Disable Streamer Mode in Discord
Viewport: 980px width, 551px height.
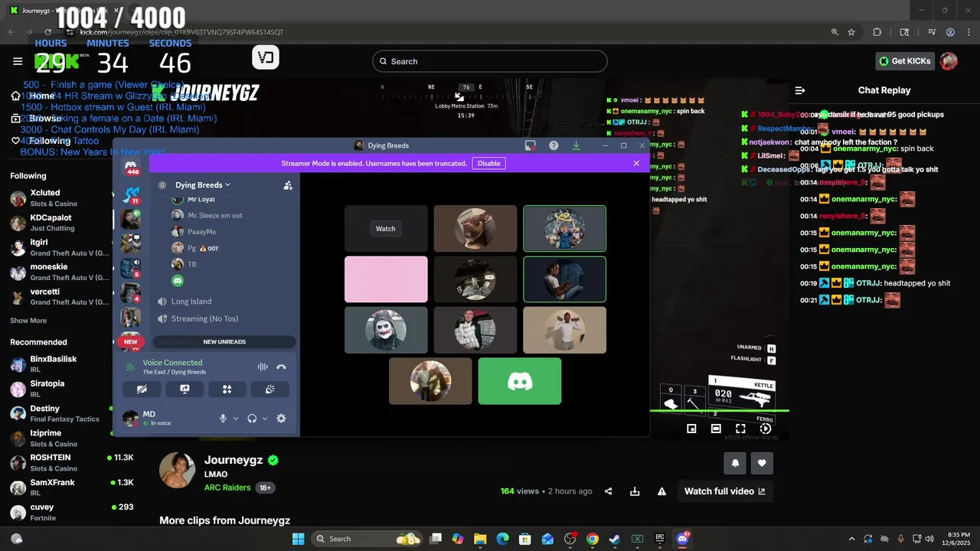click(488, 163)
